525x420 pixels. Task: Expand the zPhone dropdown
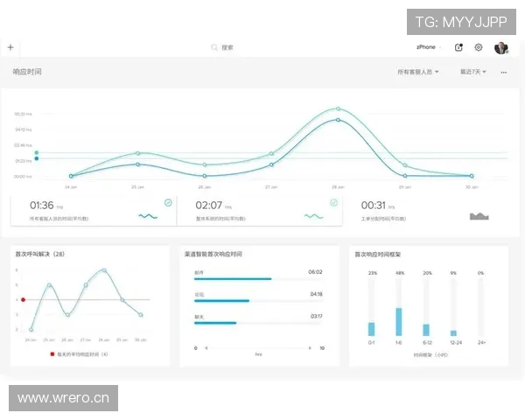pyautogui.click(x=429, y=47)
